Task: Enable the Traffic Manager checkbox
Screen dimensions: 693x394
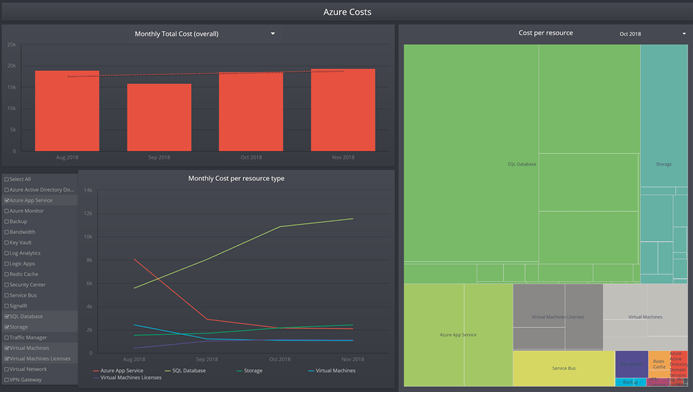Action: tap(7, 338)
